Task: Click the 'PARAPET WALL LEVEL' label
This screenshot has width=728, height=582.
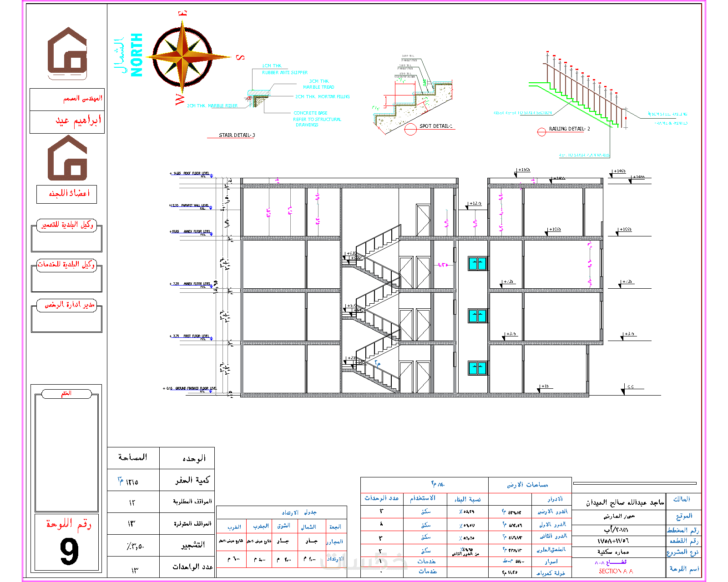Action: point(195,206)
